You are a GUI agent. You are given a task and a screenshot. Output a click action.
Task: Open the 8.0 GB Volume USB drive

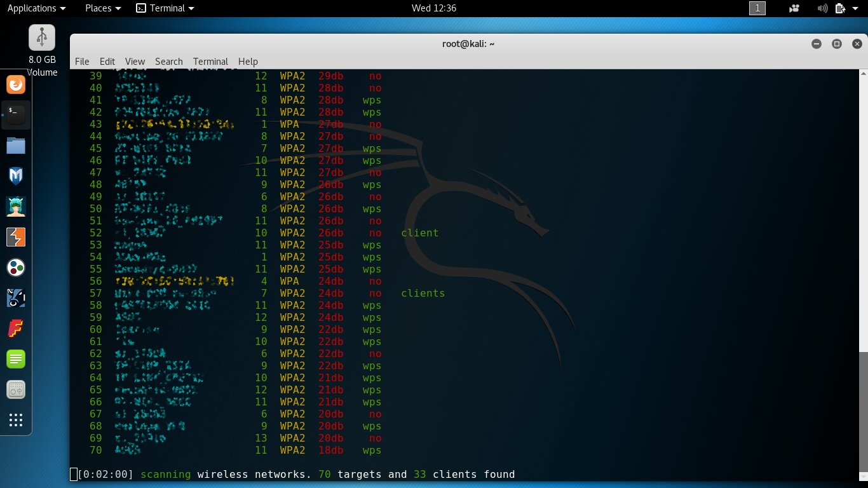(x=42, y=38)
